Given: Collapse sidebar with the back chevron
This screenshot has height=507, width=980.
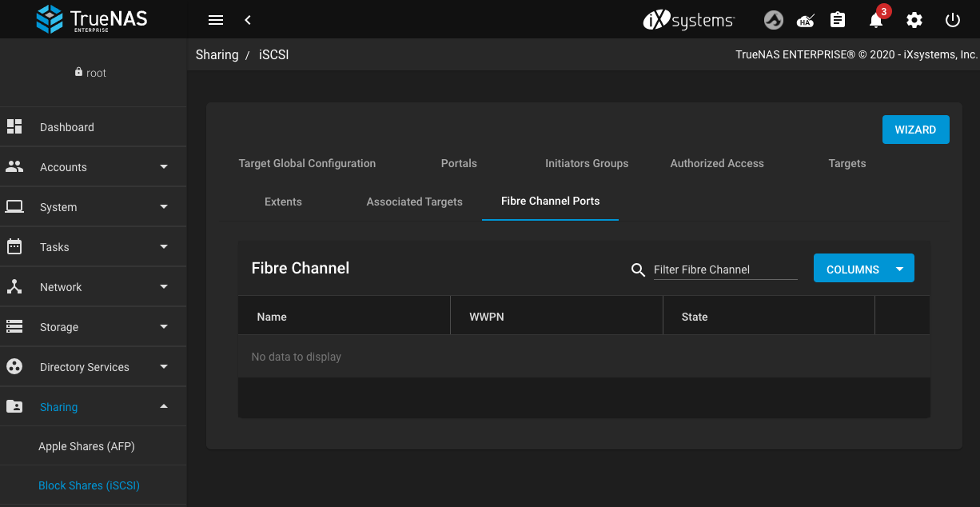Looking at the screenshot, I should click(x=248, y=20).
